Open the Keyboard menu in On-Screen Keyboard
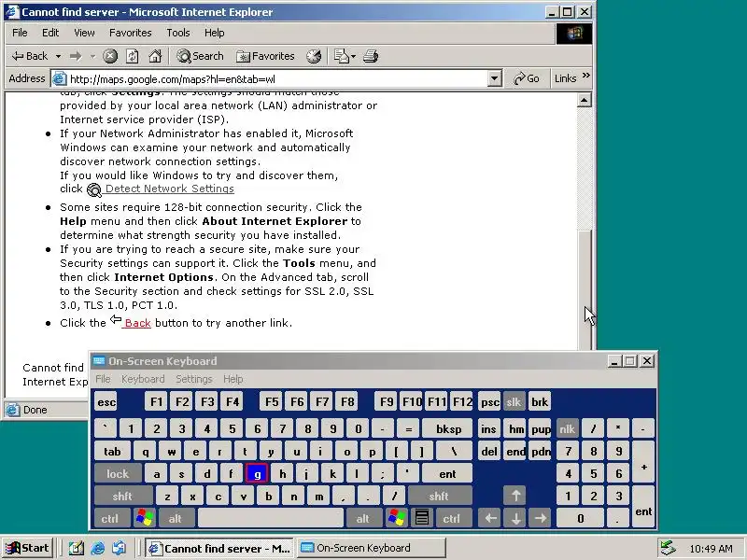Screen dimensions: 747x560 (143, 379)
